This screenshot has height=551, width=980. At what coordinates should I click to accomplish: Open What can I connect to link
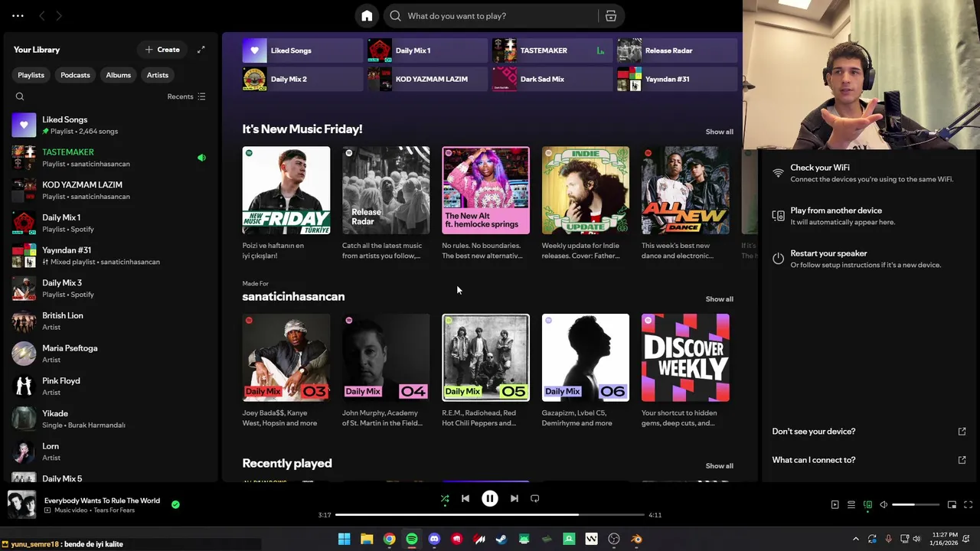pos(869,460)
